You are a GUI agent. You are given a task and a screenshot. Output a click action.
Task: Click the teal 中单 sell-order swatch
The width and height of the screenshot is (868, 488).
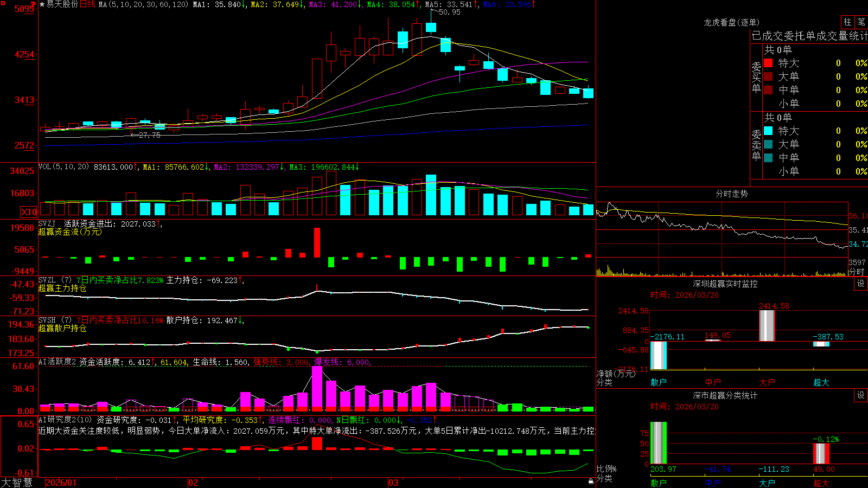click(x=768, y=158)
